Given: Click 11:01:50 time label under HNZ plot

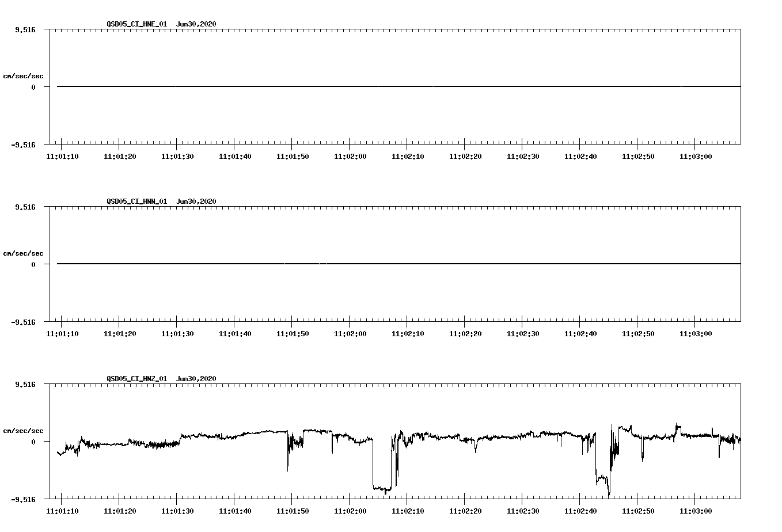Looking at the screenshot, I should [x=293, y=511].
